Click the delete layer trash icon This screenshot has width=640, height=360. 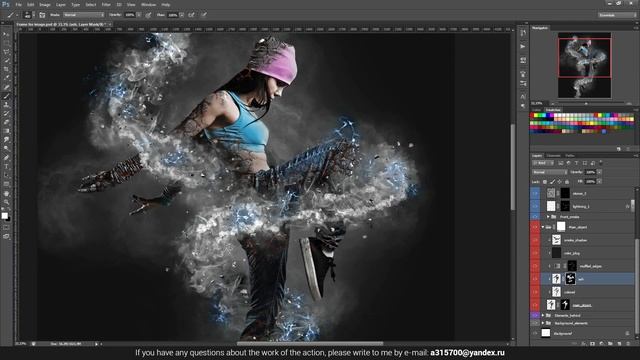point(629,344)
